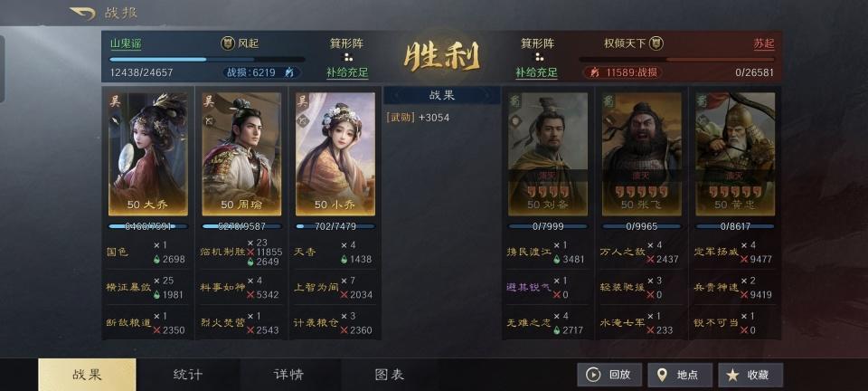The height and width of the screenshot is (391, 868).
Task: Tap the 战损:6219 casualty indicator
Action: (x=261, y=72)
